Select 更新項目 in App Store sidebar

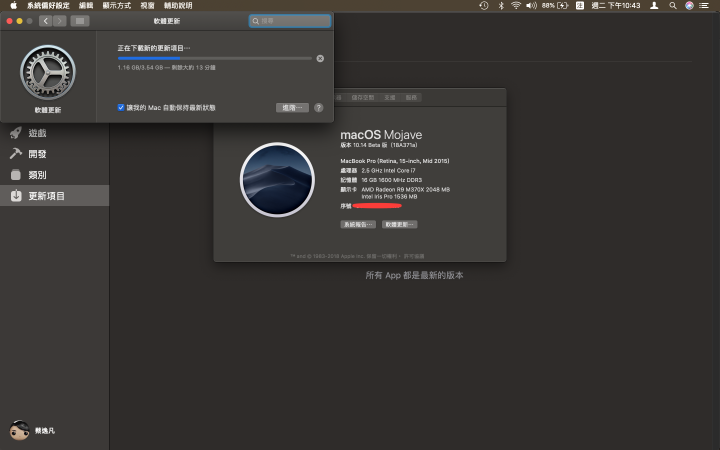[x=55, y=196]
